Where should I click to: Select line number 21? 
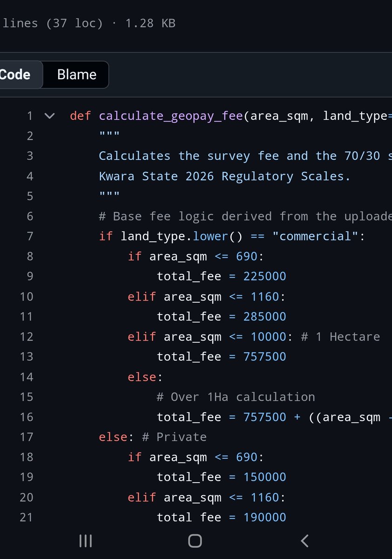(27, 517)
